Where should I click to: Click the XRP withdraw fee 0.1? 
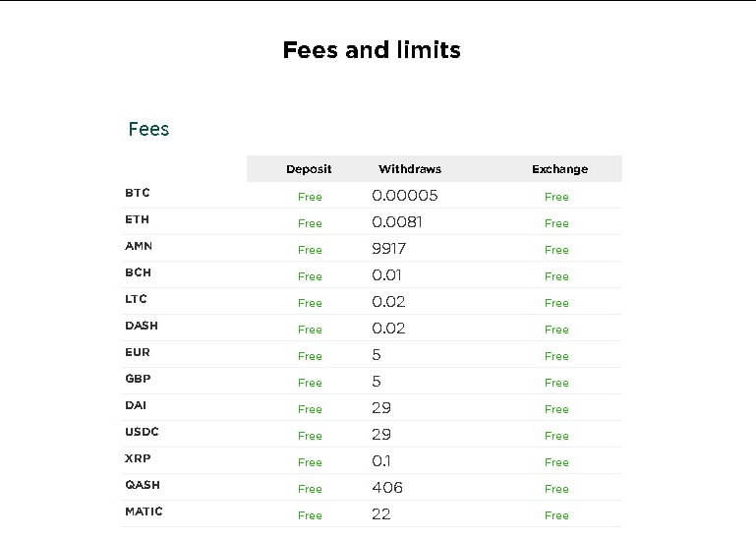click(x=380, y=461)
